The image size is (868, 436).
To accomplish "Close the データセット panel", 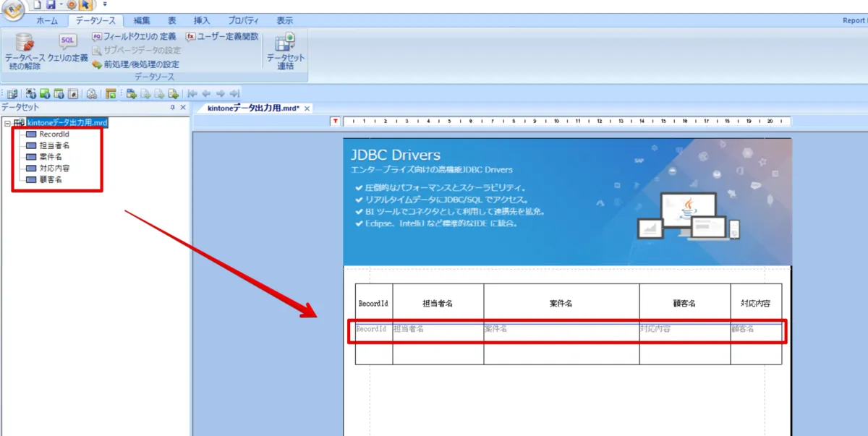I will (183, 108).
